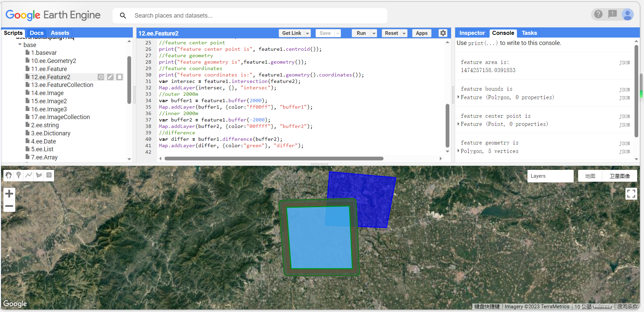This screenshot has width=644, height=312.
Task: Delete the 12.ee.Feature2 script with trash icon
Action: click(x=119, y=77)
